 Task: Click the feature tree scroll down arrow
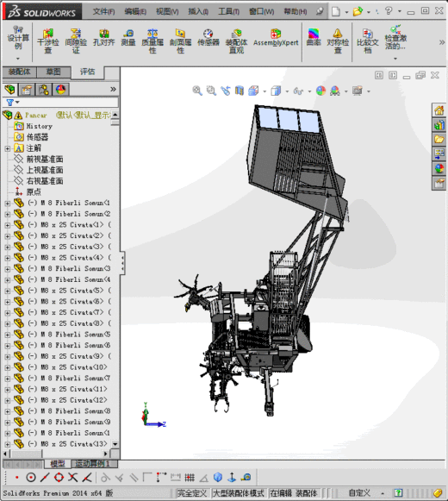point(115,444)
